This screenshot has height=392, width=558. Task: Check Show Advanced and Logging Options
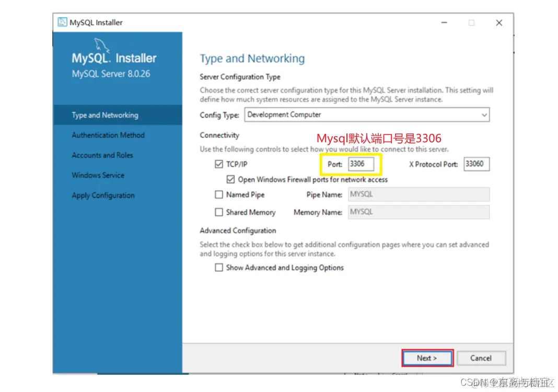219,268
